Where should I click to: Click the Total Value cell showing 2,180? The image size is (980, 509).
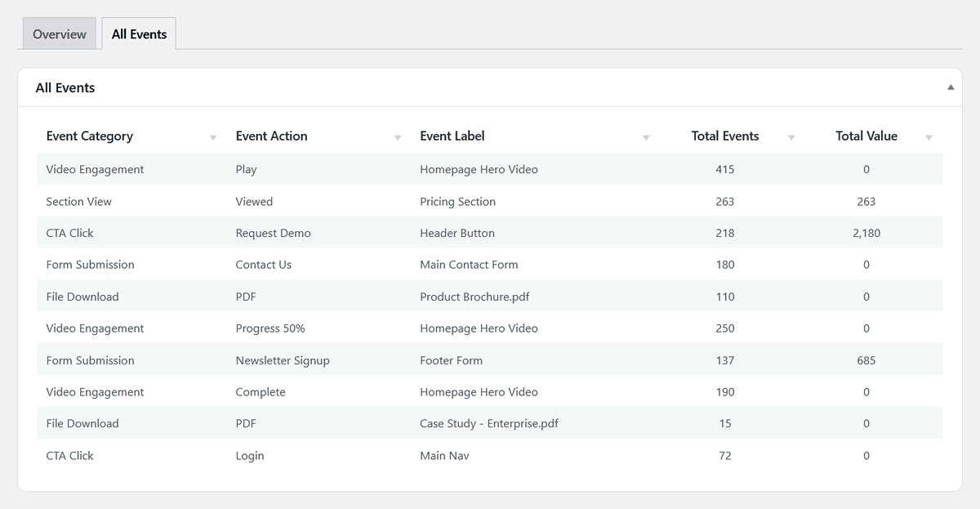click(x=866, y=233)
